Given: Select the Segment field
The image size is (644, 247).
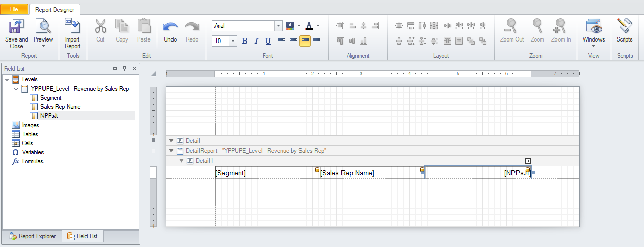Looking at the screenshot, I should [51, 98].
